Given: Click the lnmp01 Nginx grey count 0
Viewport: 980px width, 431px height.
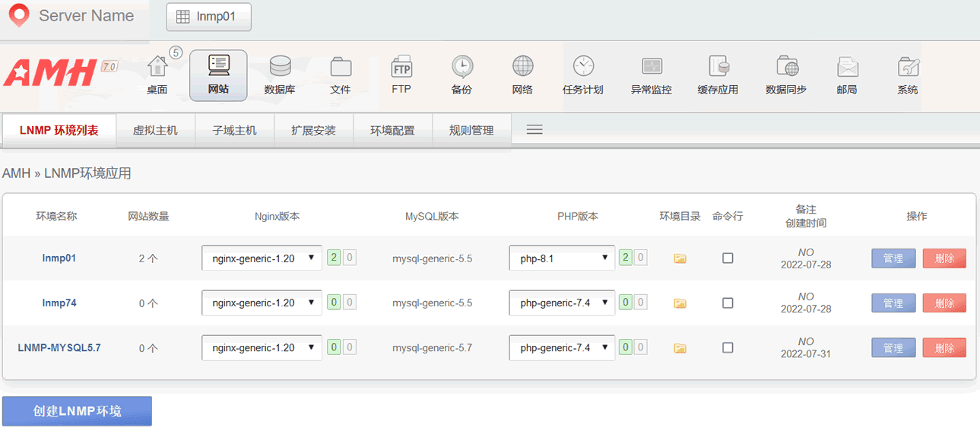Looking at the screenshot, I should (x=349, y=258).
